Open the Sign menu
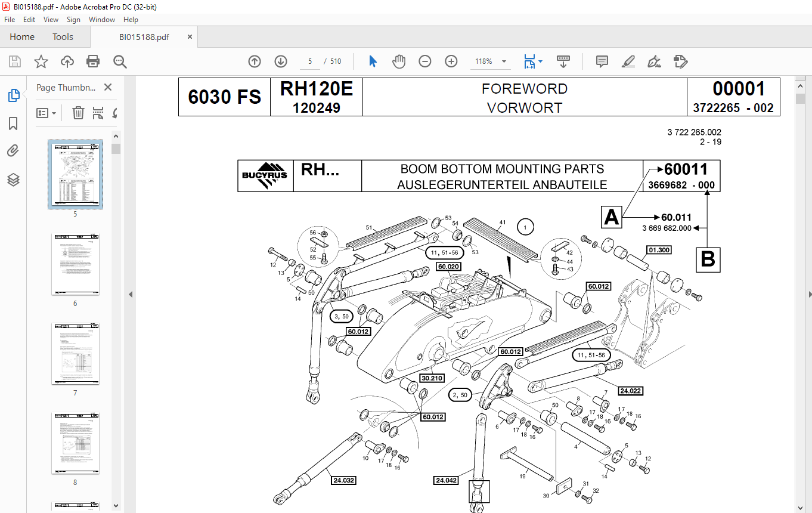 pos(73,20)
